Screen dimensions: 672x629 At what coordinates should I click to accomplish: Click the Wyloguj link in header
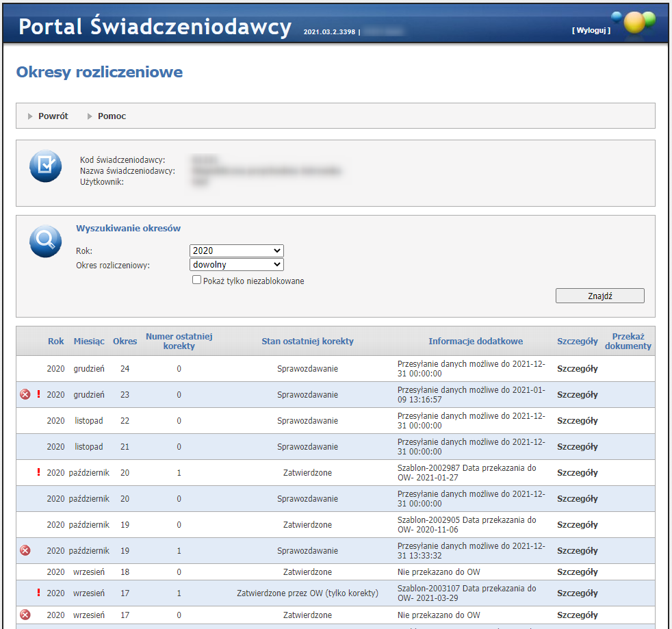coord(591,30)
